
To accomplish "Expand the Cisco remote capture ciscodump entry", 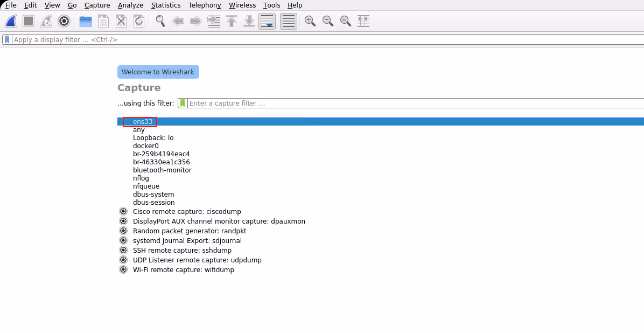I will click(x=123, y=211).
